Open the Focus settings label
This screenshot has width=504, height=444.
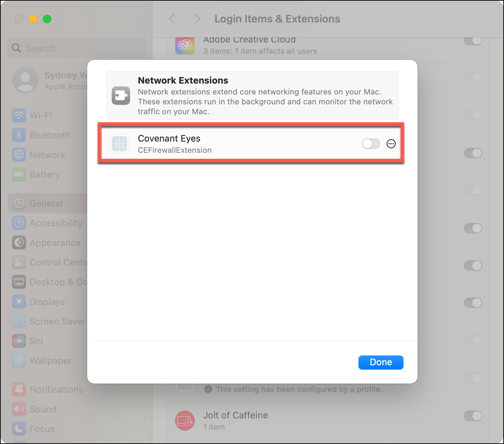tap(42, 429)
